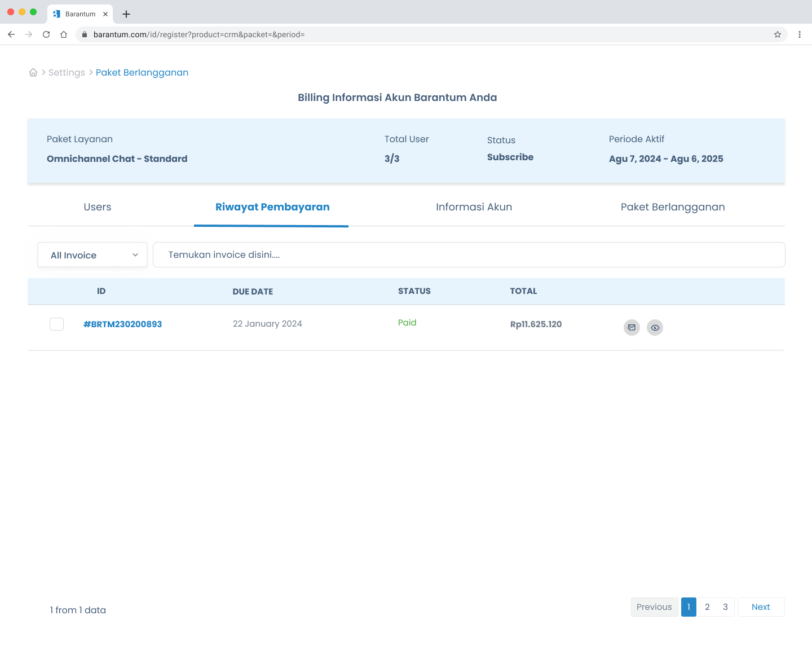
Task: Open browser home page icon
Action: 64,34
